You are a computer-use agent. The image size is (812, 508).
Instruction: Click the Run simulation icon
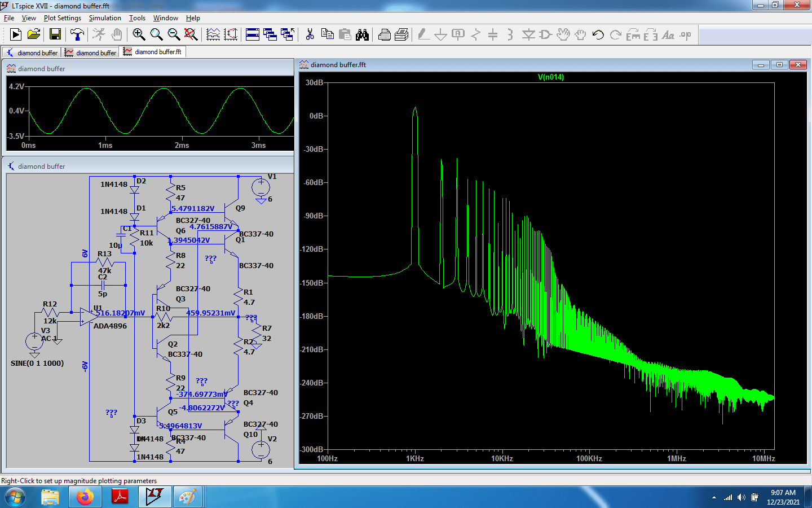point(16,35)
